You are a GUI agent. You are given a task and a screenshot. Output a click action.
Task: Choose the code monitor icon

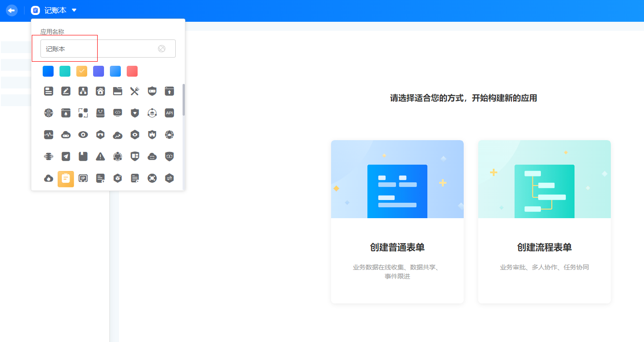click(118, 113)
